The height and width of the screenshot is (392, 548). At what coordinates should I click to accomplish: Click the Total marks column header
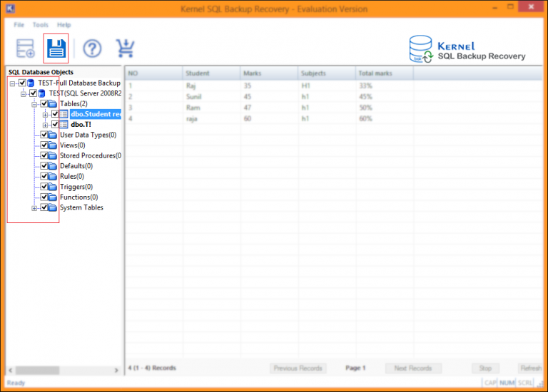tap(385, 73)
